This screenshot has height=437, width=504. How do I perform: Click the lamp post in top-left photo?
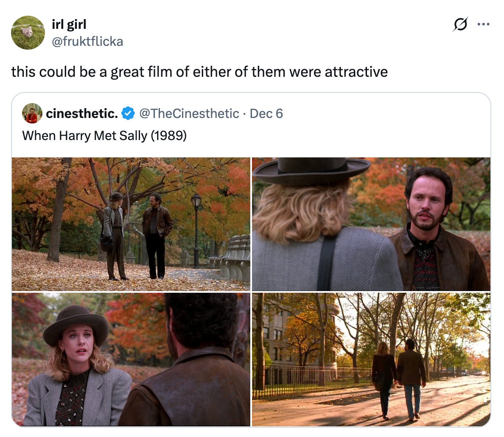196,230
